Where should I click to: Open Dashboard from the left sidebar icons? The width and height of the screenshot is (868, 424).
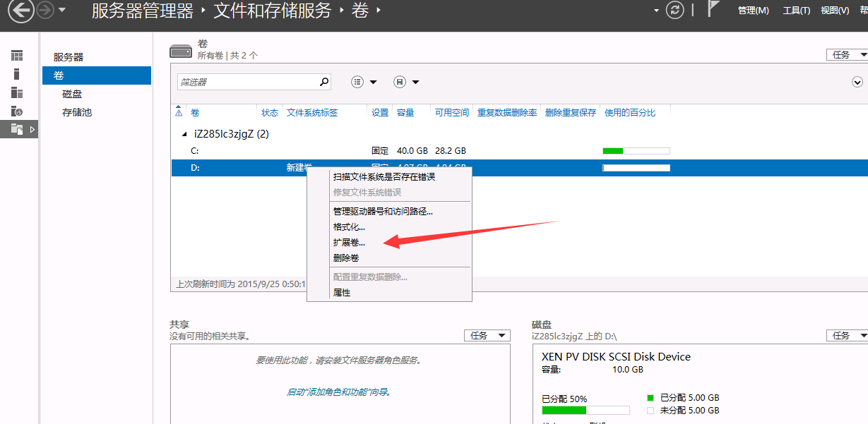[x=17, y=56]
